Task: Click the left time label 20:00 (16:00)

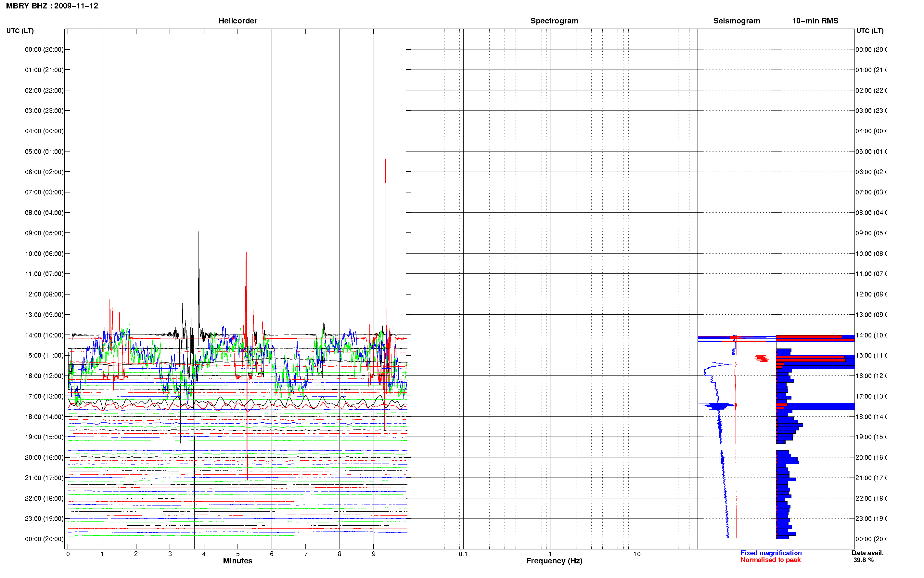Action: click(x=44, y=458)
